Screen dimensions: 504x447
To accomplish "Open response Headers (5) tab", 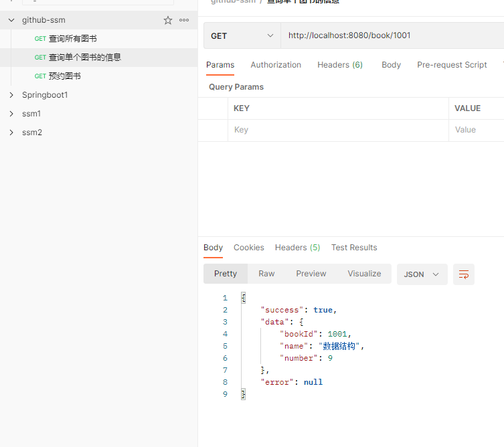I will [x=297, y=248].
